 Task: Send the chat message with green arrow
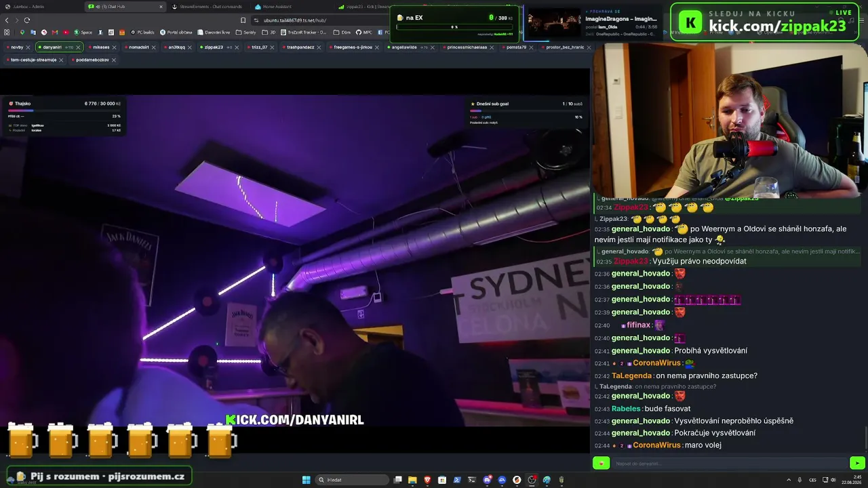point(857,464)
